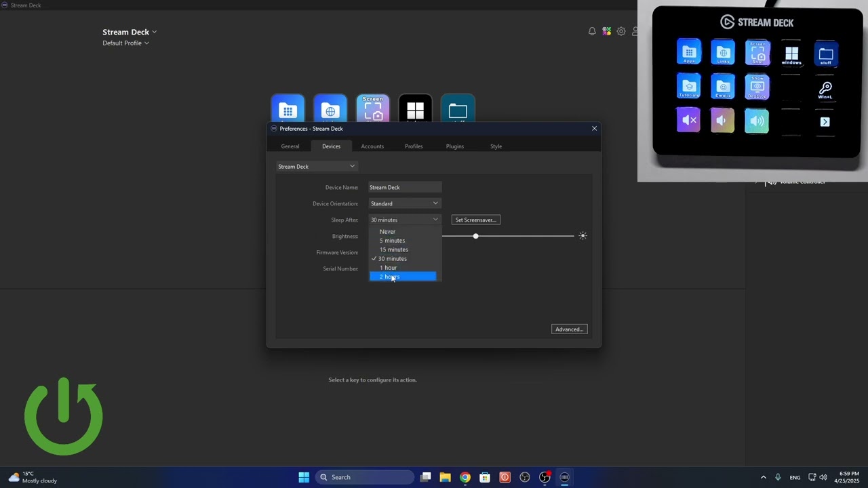
Task: Select the Screenshot key on the canvas
Action: tap(373, 108)
